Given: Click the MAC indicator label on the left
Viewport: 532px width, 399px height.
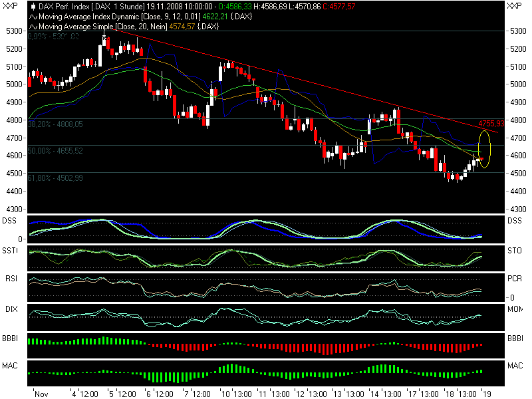Looking at the screenshot, I should pos(10,366).
